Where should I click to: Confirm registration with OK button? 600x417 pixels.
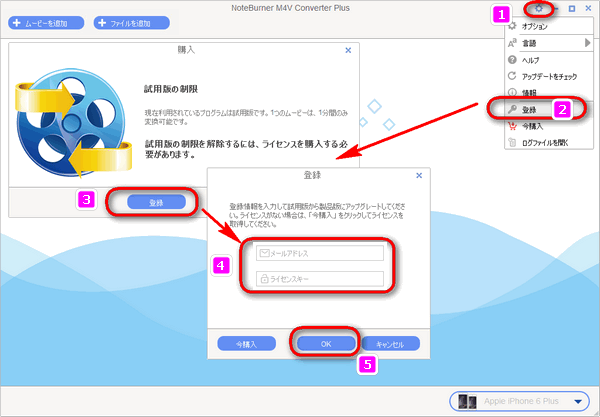[x=326, y=344]
